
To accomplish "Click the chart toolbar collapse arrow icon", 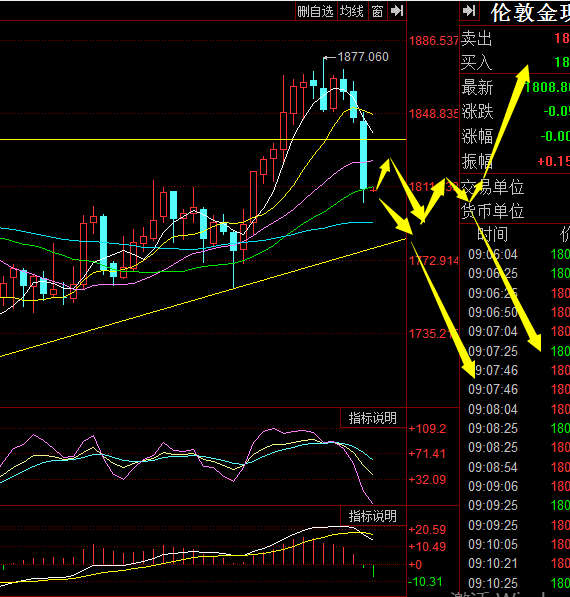I will pos(397,11).
